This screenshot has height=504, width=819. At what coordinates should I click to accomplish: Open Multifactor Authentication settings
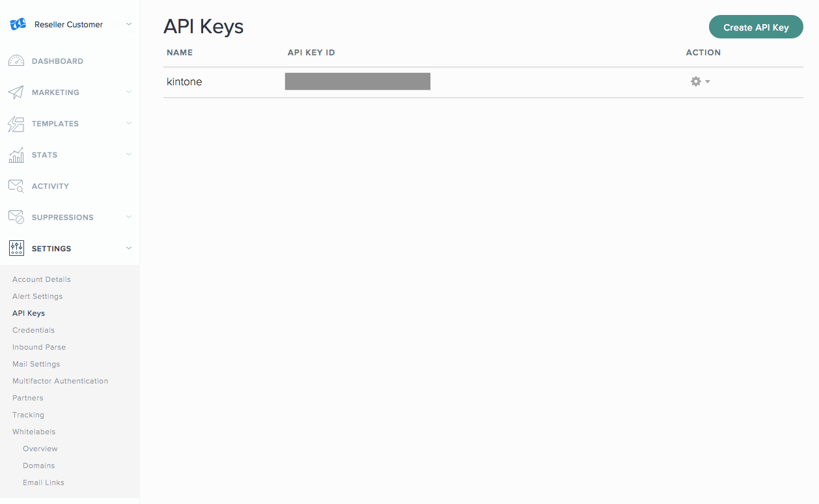[x=61, y=381]
